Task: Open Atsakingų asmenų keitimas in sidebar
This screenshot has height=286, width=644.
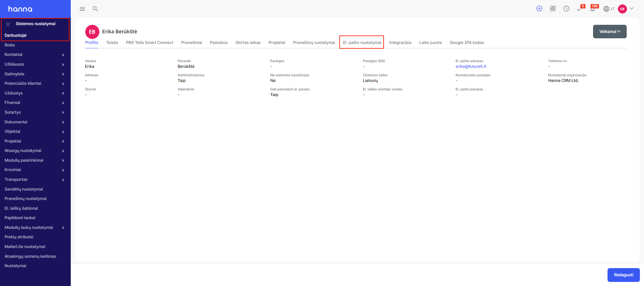Action: click(x=30, y=256)
